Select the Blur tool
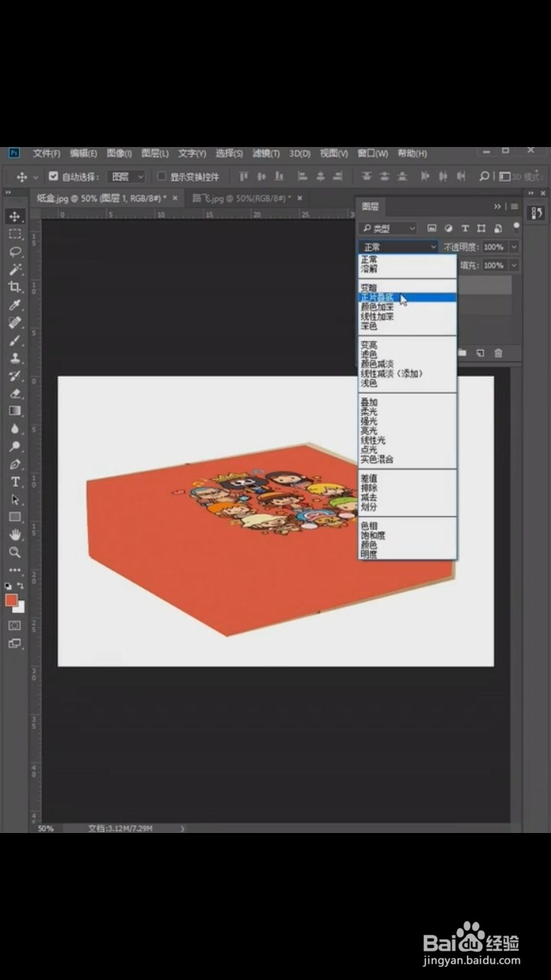The height and width of the screenshot is (980, 551). click(x=15, y=429)
